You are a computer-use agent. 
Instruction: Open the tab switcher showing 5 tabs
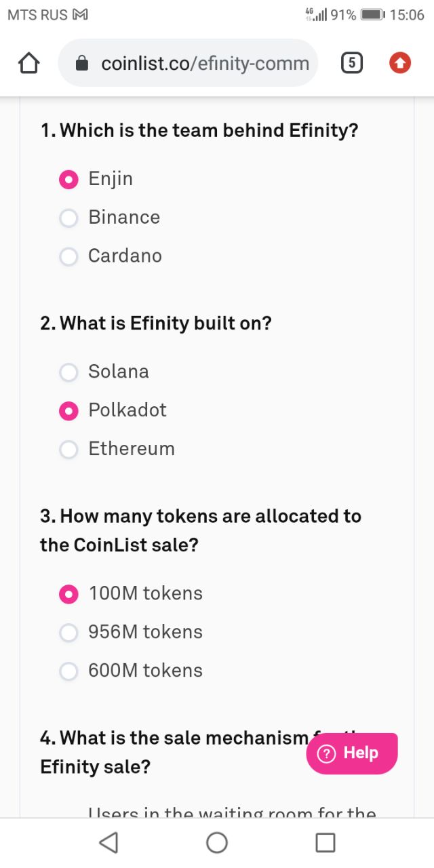[x=351, y=64]
